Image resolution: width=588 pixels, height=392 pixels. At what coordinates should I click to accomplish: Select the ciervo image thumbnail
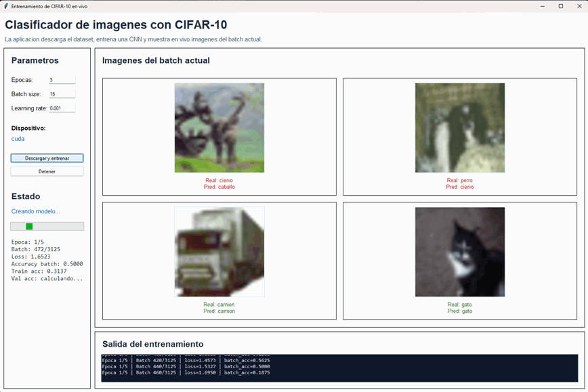[x=218, y=127]
